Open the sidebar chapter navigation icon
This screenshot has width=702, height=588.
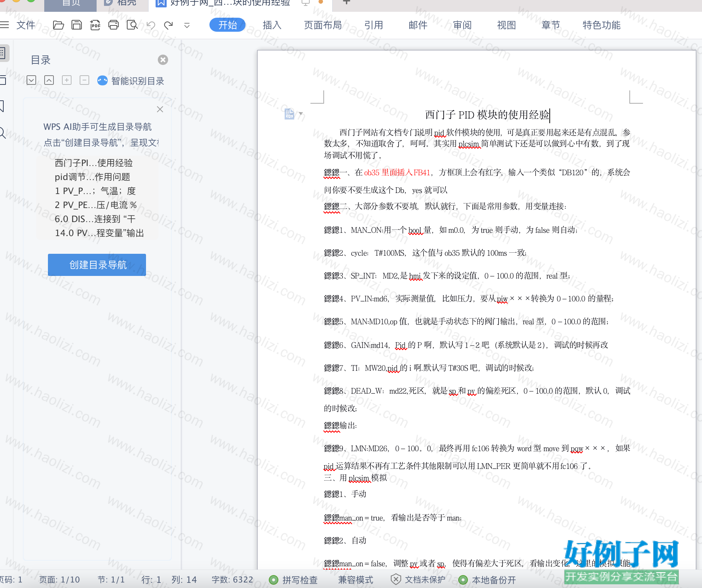3,80
